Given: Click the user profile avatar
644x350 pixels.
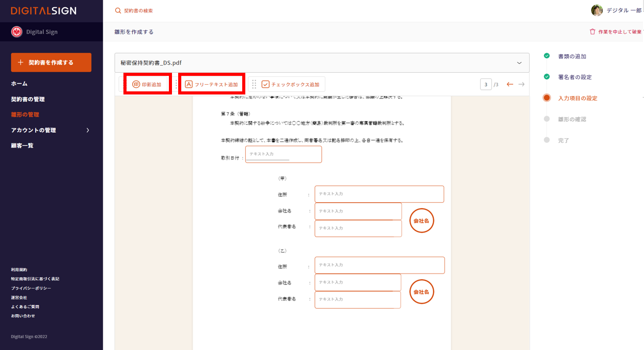Looking at the screenshot, I should pos(596,10).
